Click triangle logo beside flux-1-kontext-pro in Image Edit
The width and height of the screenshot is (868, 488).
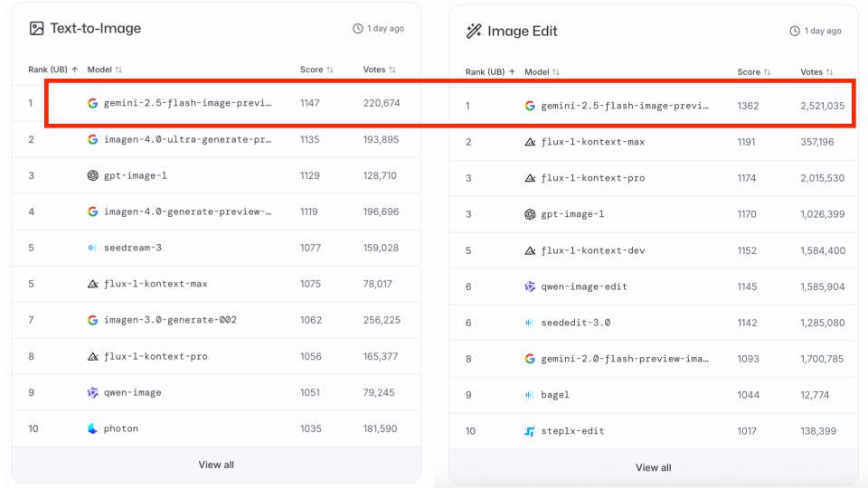[x=530, y=178]
